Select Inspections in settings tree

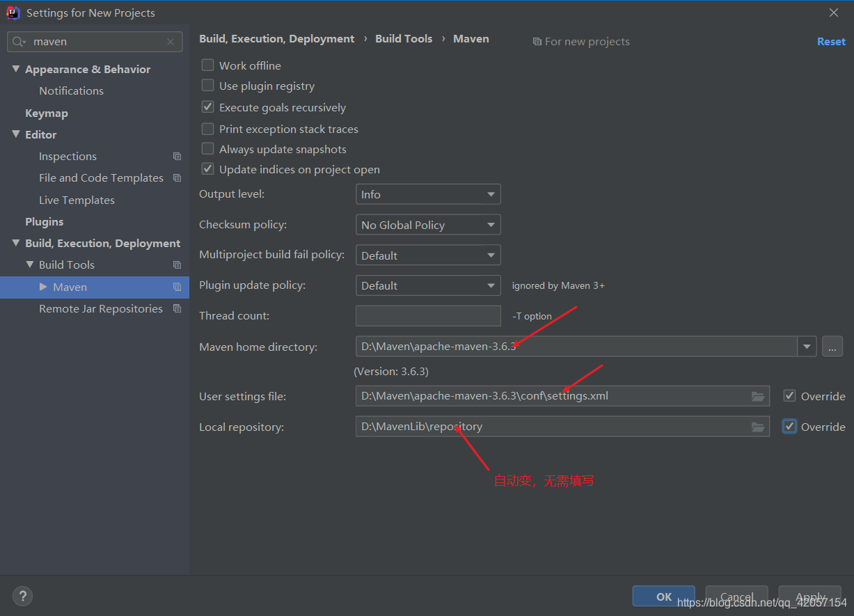[x=68, y=156]
